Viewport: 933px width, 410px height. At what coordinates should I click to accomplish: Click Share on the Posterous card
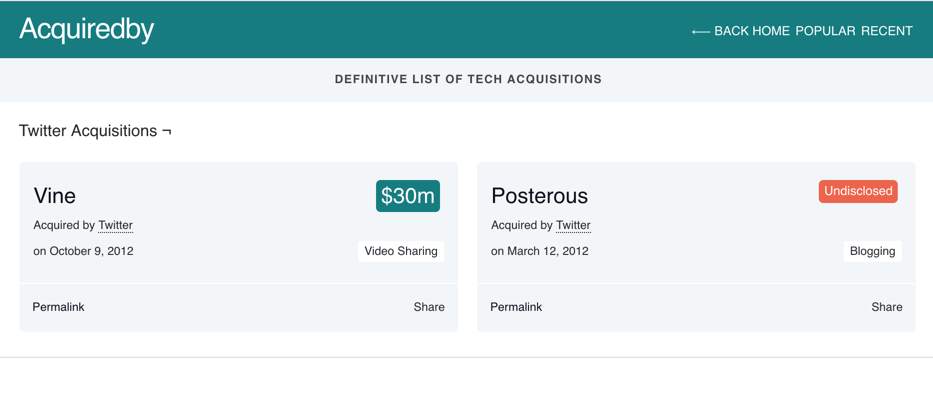tap(887, 307)
